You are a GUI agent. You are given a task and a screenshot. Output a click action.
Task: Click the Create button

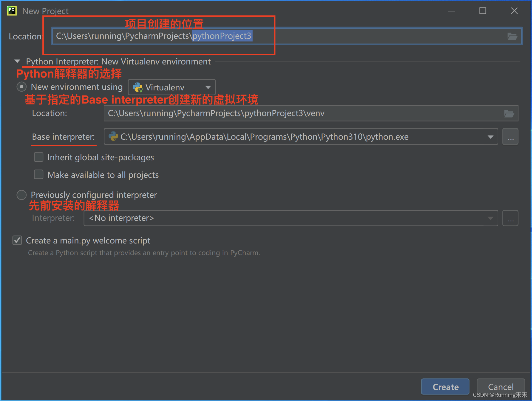point(445,387)
